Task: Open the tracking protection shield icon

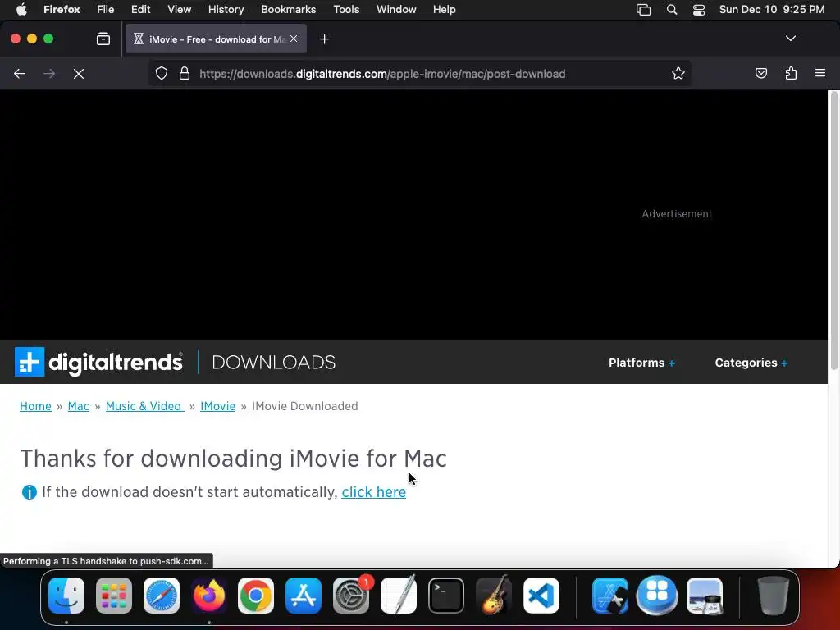Action: tap(162, 73)
